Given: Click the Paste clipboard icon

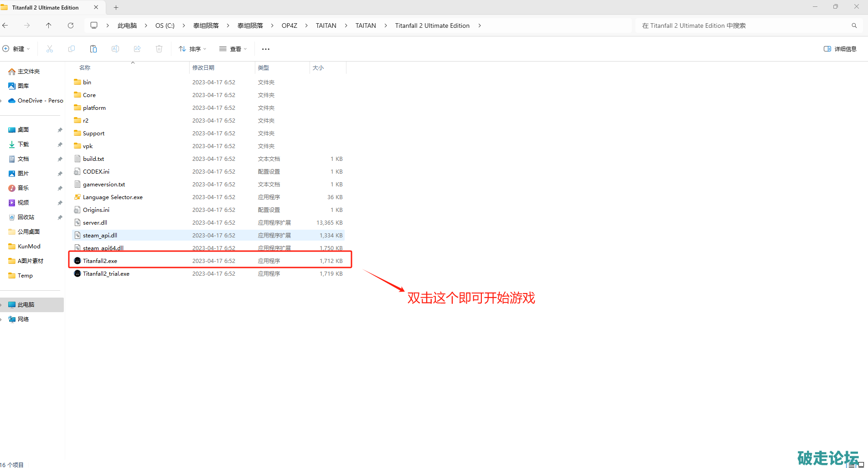Looking at the screenshot, I should coord(93,49).
